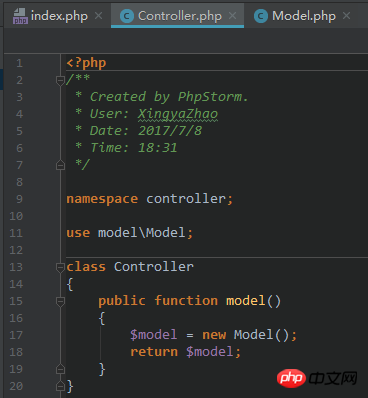Click the fold end marker at line 20
The height and width of the screenshot is (398, 368).
[x=60, y=386]
